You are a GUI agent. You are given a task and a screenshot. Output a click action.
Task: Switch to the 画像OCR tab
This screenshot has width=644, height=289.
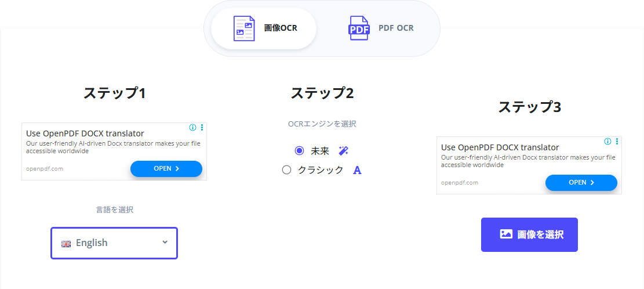pos(264,28)
